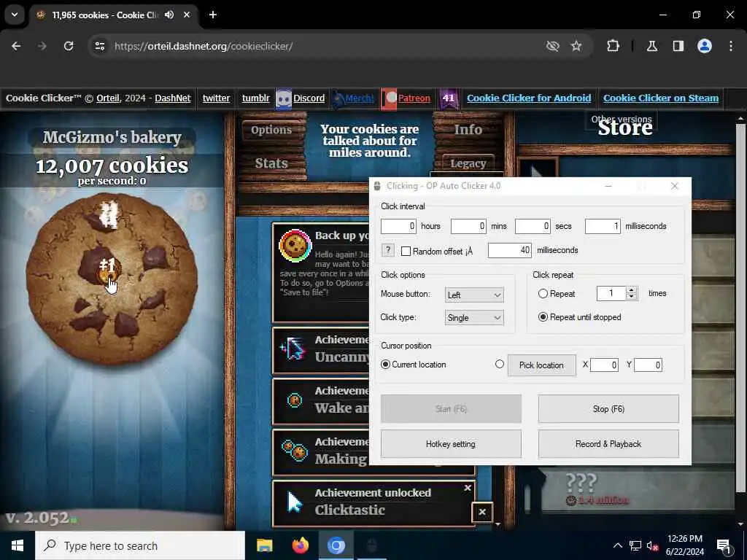The height and width of the screenshot is (560, 747).
Task: Open the Discord link icon
Action: tap(284, 98)
